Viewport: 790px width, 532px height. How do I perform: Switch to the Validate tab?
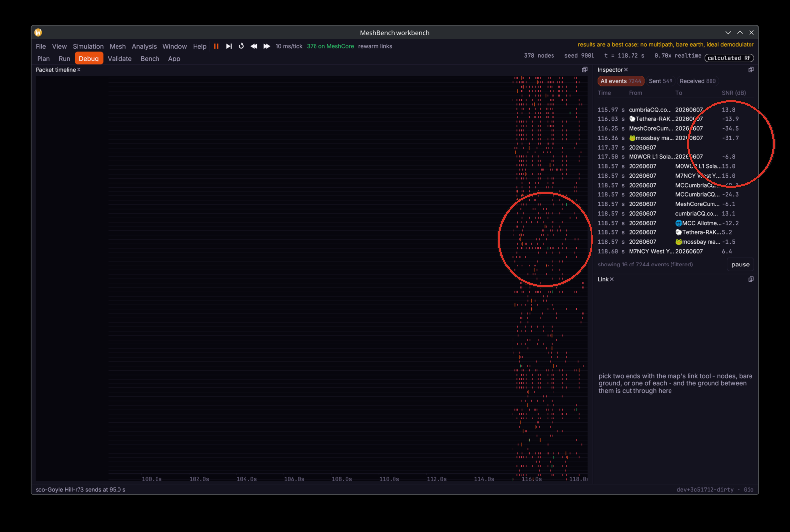coord(119,59)
